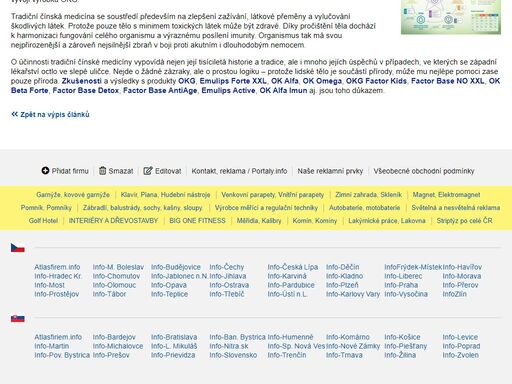Click Smazat in footer menu
512x384 pixels.
[x=121, y=171]
